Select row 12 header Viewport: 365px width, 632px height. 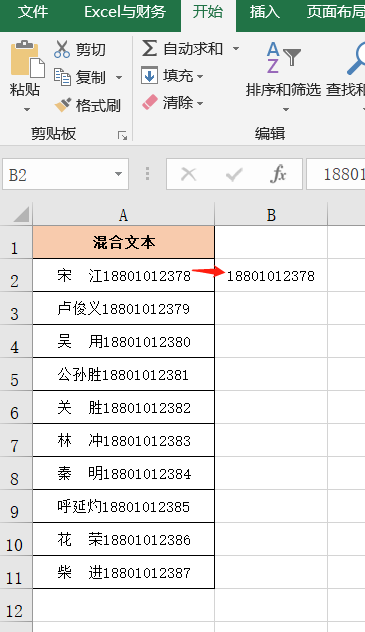[x=16, y=605]
